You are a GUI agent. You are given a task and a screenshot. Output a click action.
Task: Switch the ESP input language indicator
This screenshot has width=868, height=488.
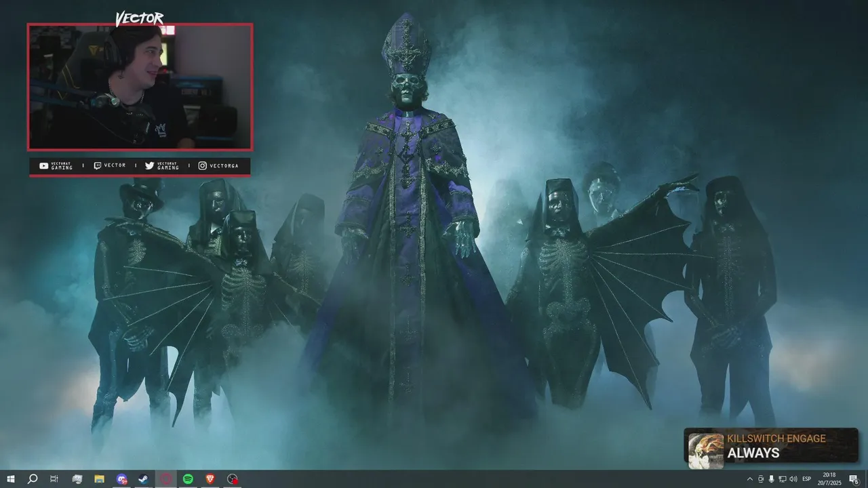807,479
